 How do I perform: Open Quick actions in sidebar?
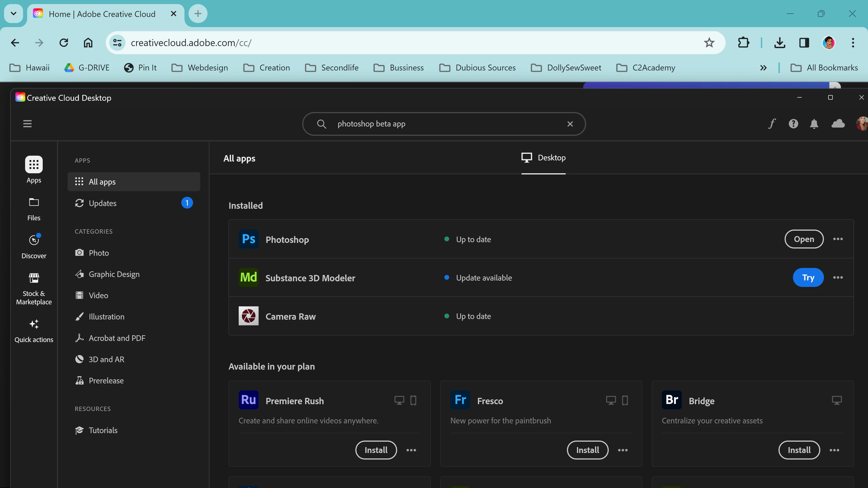click(34, 331)
